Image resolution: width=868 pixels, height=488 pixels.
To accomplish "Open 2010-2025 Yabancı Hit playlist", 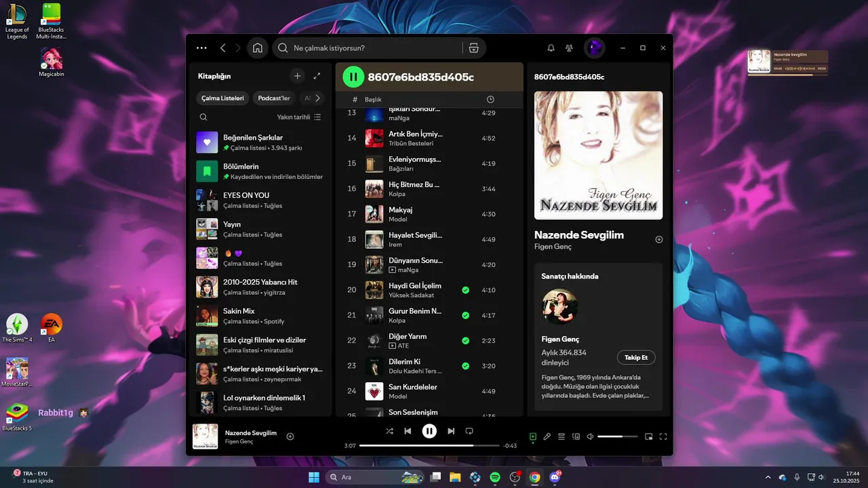I will pyautogui.click(x=260, y=287).
